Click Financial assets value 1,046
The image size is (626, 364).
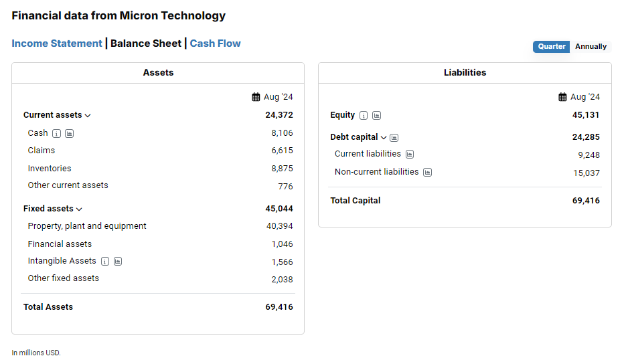coord(282,244)
